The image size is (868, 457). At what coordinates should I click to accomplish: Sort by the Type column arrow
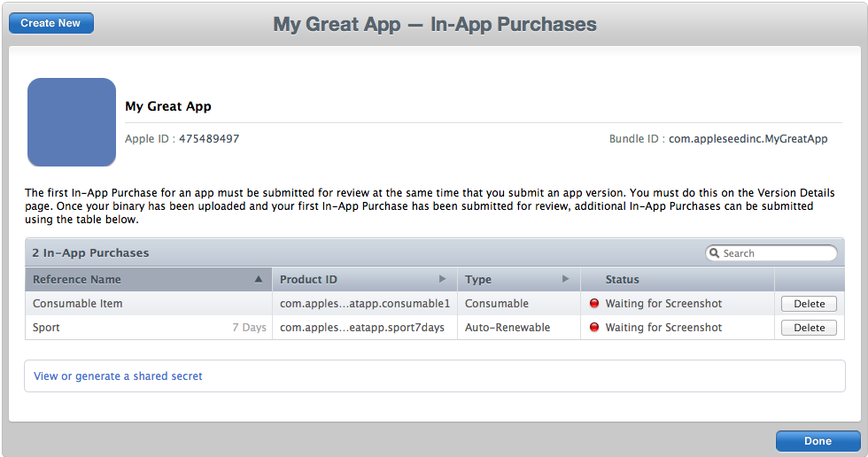pyautogui.click(x=565, y=279)
